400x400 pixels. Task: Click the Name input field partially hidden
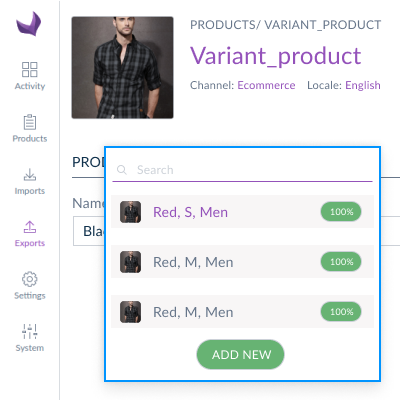(x=89, y=231)
